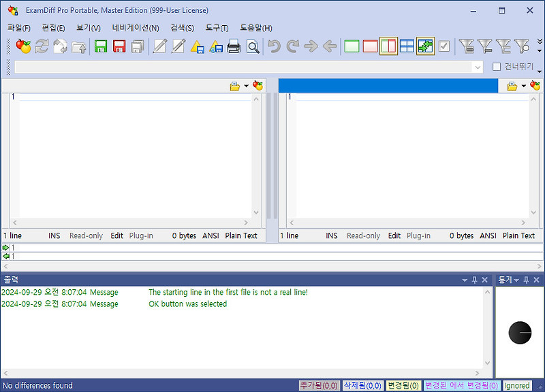Click the funnel with magnifier filter icon
The image size is (545, 392).
522,46
